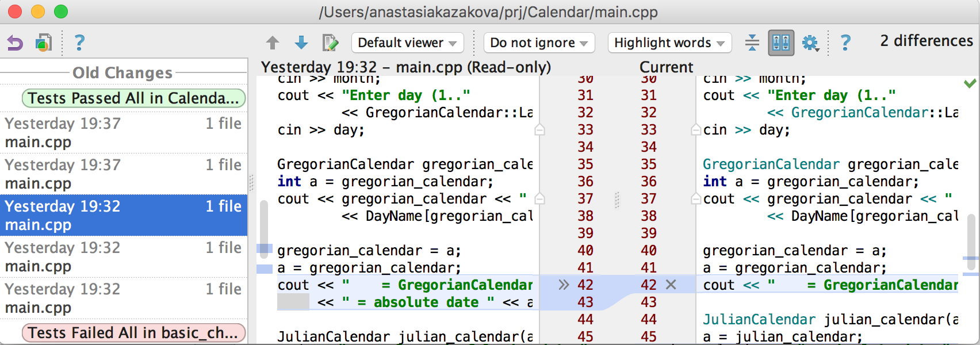Open diff help via the right question mark icon

pos(845,43)
